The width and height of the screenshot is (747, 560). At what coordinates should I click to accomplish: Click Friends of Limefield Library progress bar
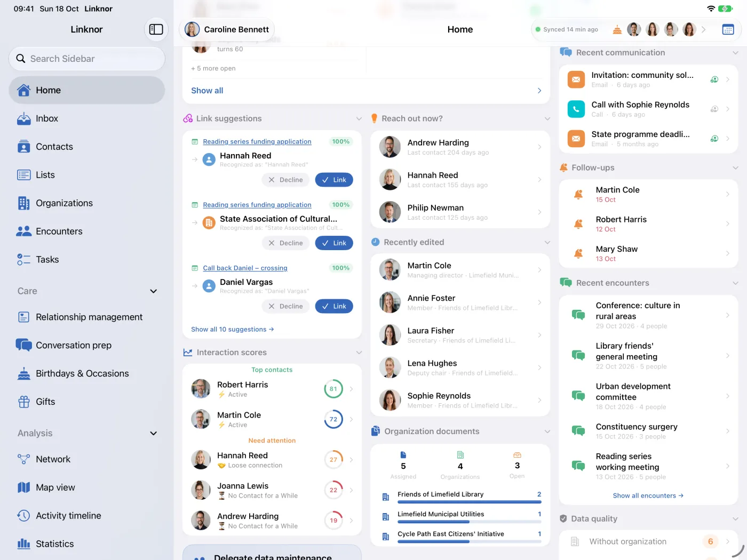point(470,502)
